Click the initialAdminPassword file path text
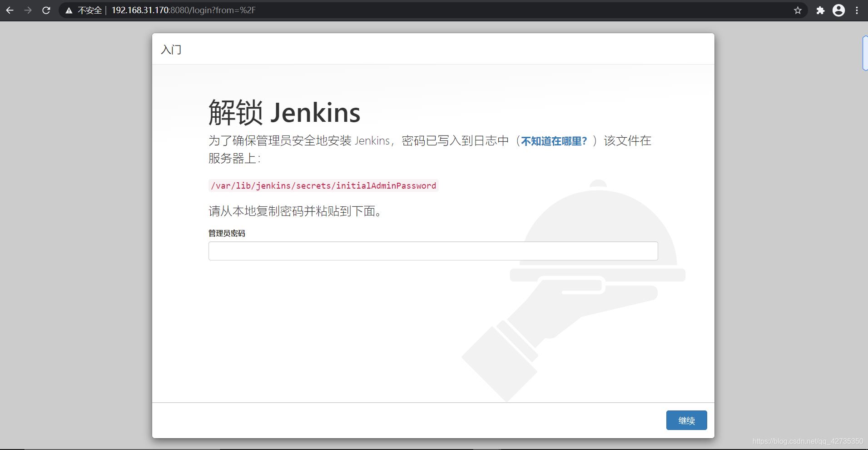Image resolution: width=868 pixels, height=450 pixels. click(323, 185)
